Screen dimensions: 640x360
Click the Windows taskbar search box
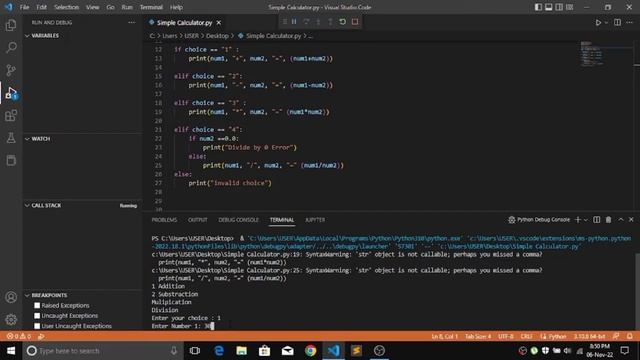(102, 351)
